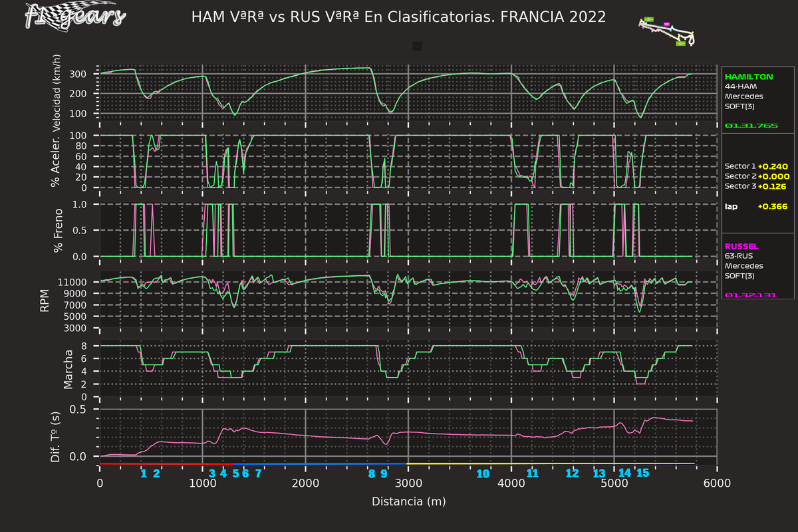Select corner marker 1
Screen dimensions: 798x532
click(x=144, y=473)
